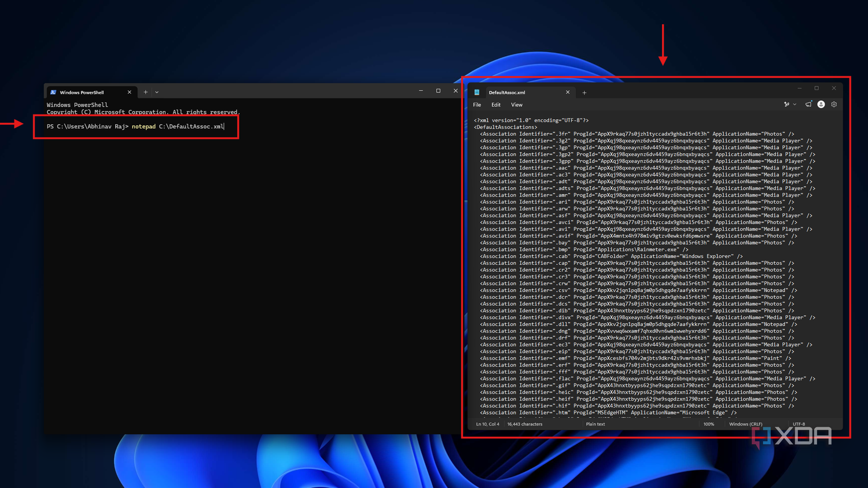The image size is (868, 488).
Task: Click the Windows (CRLF) line ending indicator
Action: point(746,424)
